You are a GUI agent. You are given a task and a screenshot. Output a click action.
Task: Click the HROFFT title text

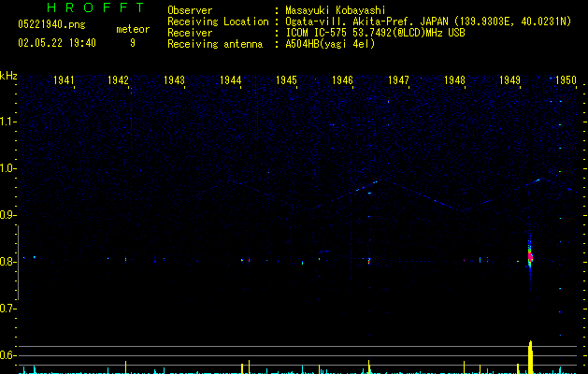(96, 7)
